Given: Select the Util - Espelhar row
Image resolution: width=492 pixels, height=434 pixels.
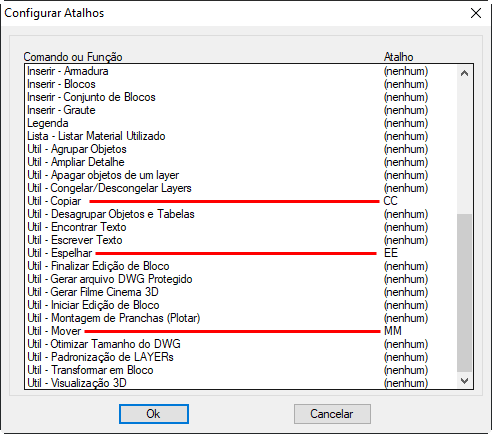Looking at the screenshot, I should (241, 253).
